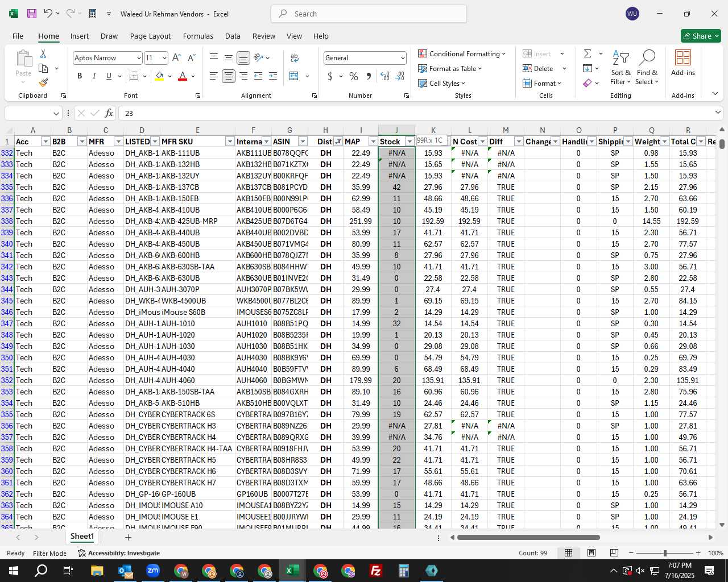Click the Increase Decimal icon
The width and height of the screenshot is (728, 582).
(385, 76)
